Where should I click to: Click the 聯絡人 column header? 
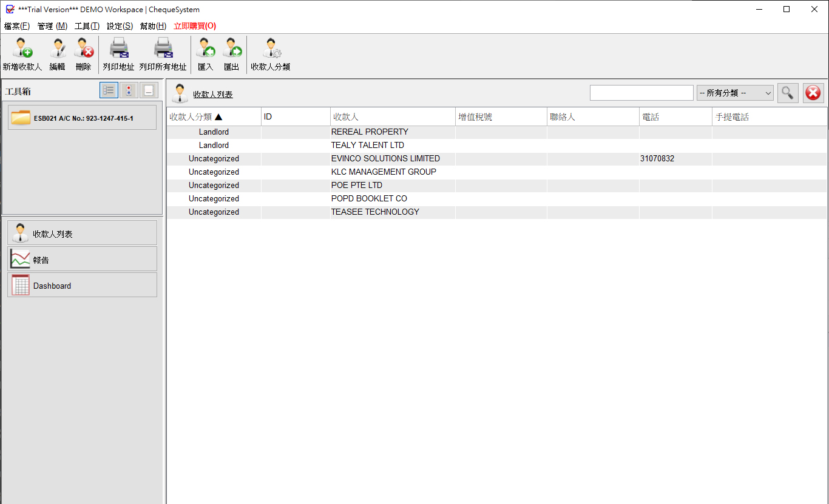point(594,117)
